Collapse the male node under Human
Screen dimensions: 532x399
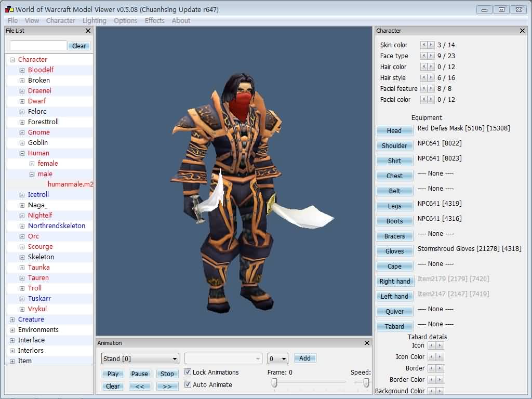click(32, 174)
